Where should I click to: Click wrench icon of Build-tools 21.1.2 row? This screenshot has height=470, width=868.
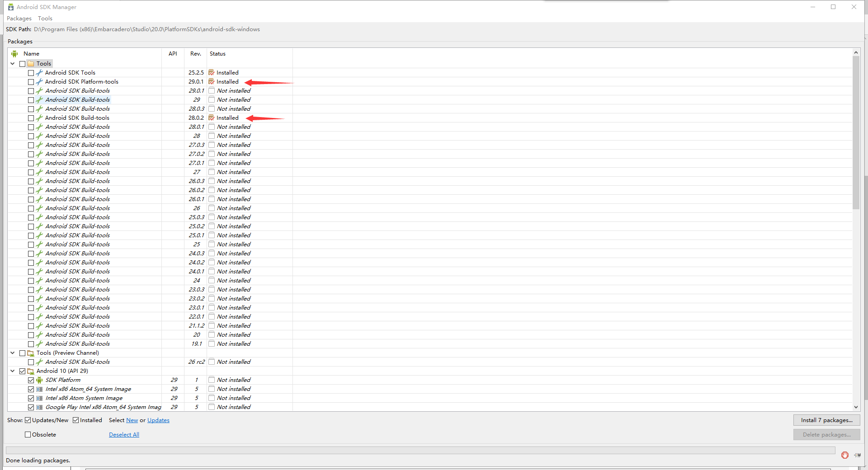pos(39,326)
